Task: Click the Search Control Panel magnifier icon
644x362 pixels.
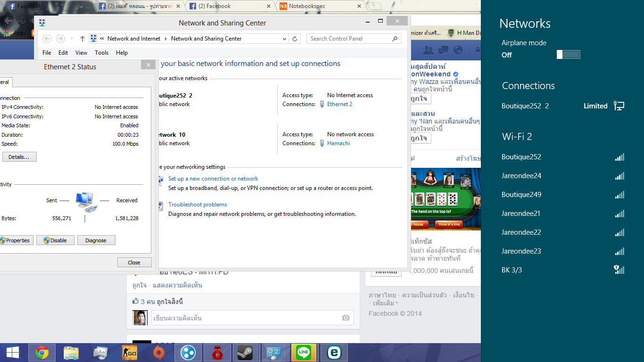Action: pyautogui.click(x=395, y=39)
